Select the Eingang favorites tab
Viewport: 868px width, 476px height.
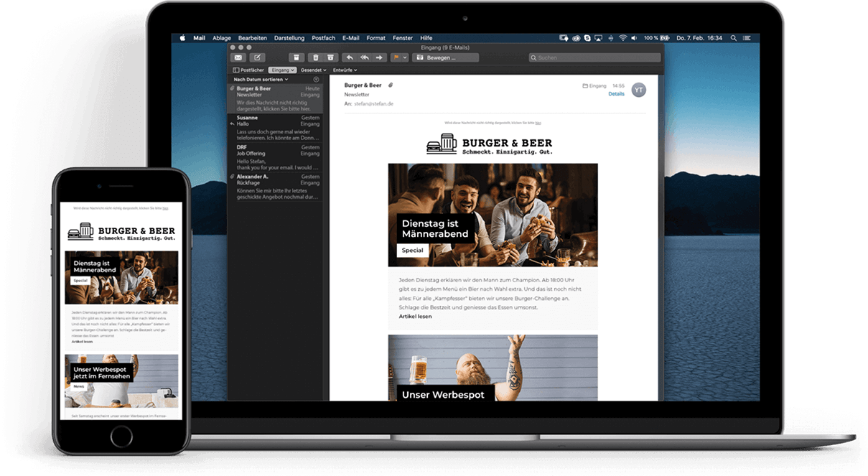[x=282, y=70]
